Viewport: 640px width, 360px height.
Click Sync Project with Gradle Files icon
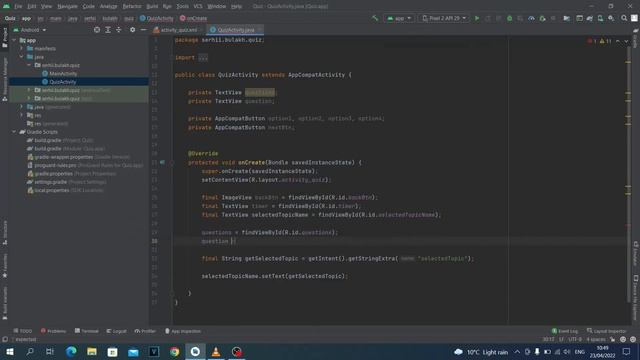[590, 18]
